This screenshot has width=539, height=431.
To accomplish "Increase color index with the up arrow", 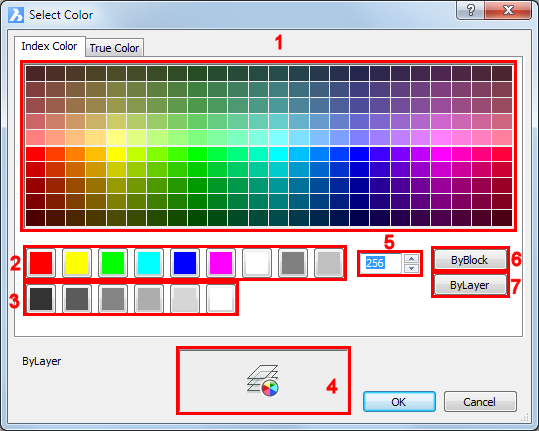I will [x=411, y=258].
